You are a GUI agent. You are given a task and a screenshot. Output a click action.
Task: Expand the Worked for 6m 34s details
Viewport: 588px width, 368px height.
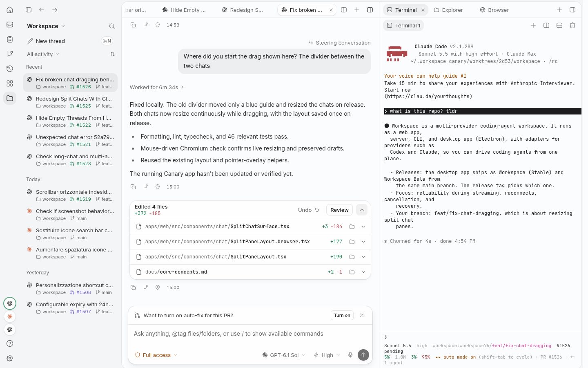(x=157, y=87)
